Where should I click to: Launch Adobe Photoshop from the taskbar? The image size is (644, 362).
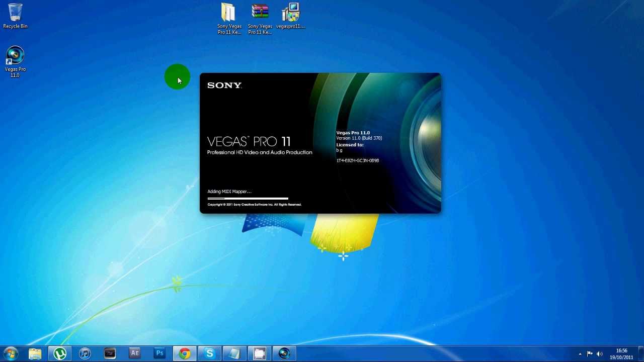click(x=159, y=353)
